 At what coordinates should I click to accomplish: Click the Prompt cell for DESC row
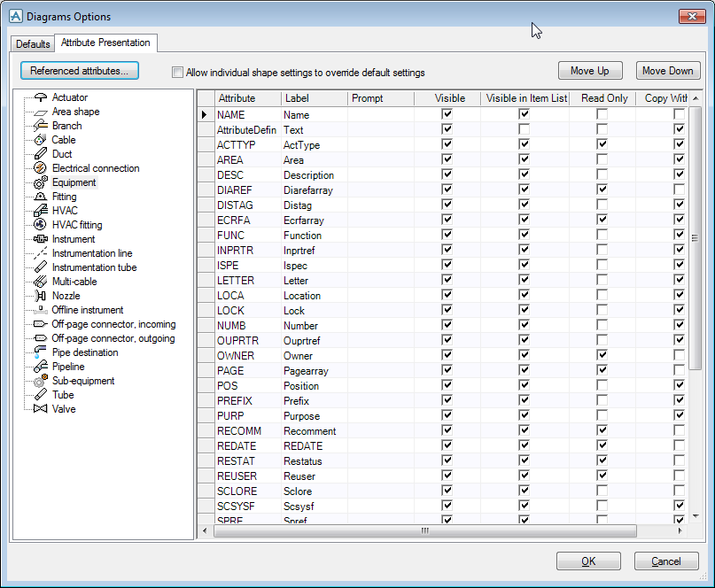pos(381,174)
